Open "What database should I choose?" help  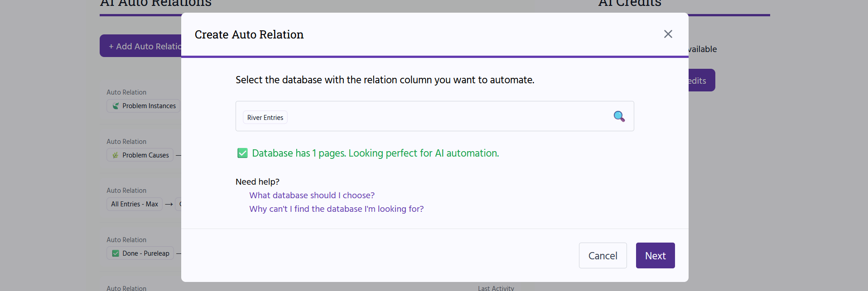312,196
